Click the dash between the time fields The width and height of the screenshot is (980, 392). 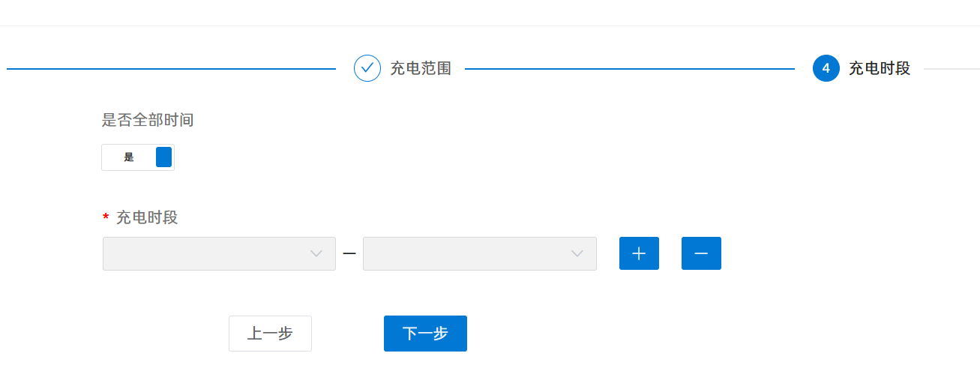click(349, 253)
